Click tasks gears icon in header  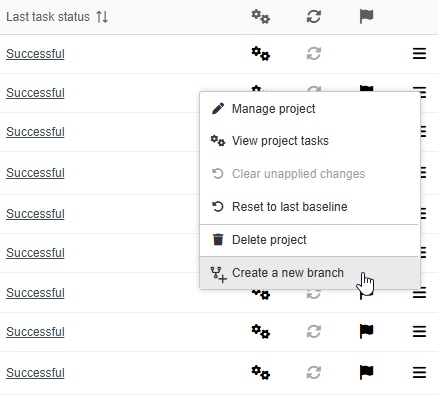261,17
